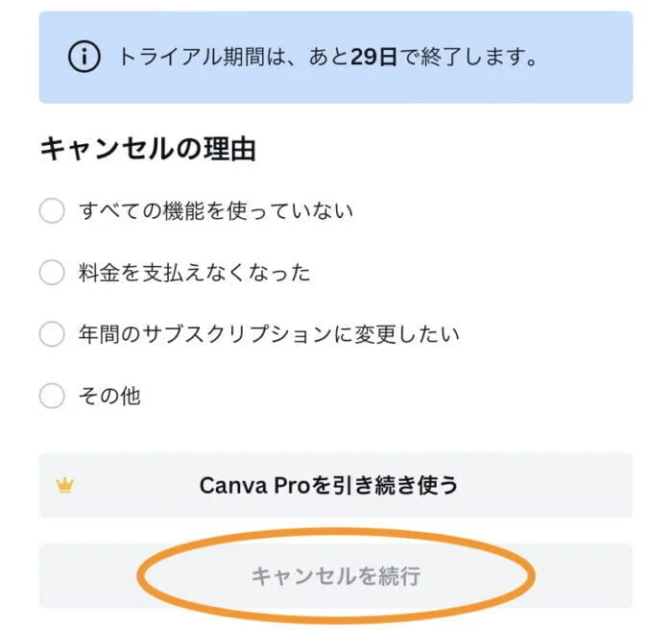Click the 年間のサブスクリプションに変更したい label text

click(x=269, y=334)
